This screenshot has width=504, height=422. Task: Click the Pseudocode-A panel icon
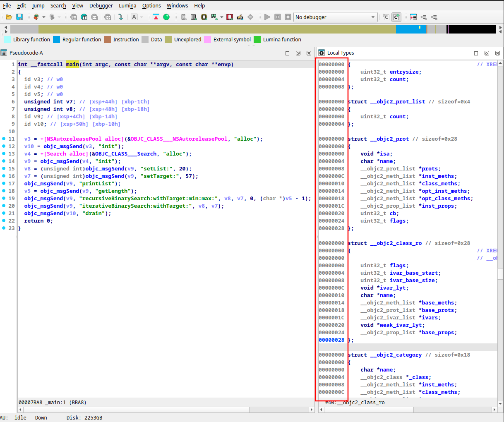coord(4,53)
